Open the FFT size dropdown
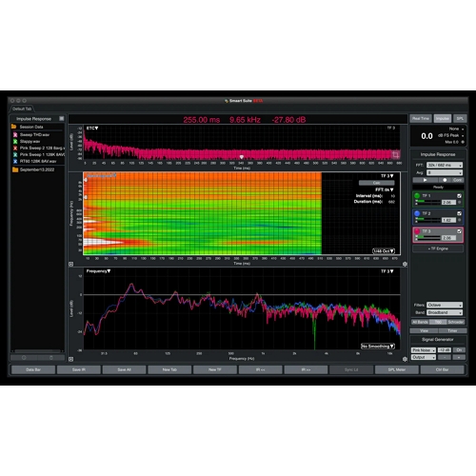The height and width of the screenshot is (476, 476). [x=445, y=165]
